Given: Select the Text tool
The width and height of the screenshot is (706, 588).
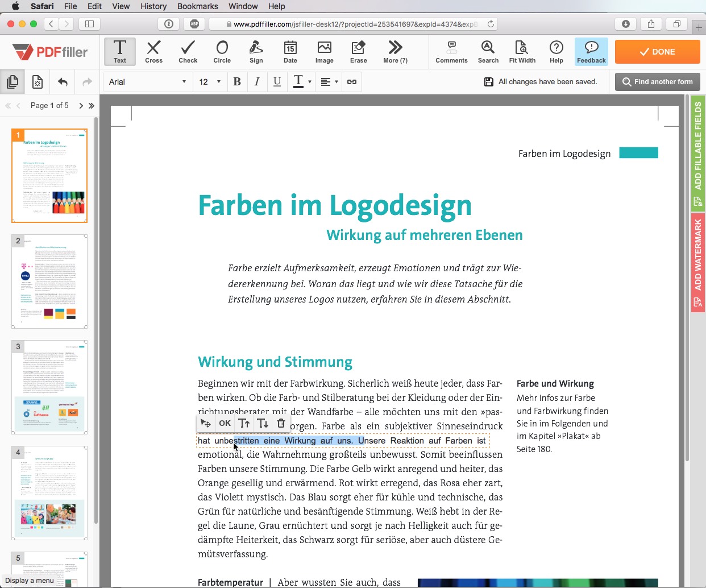Looking at the screenshot, I should (x=120, y=52).
